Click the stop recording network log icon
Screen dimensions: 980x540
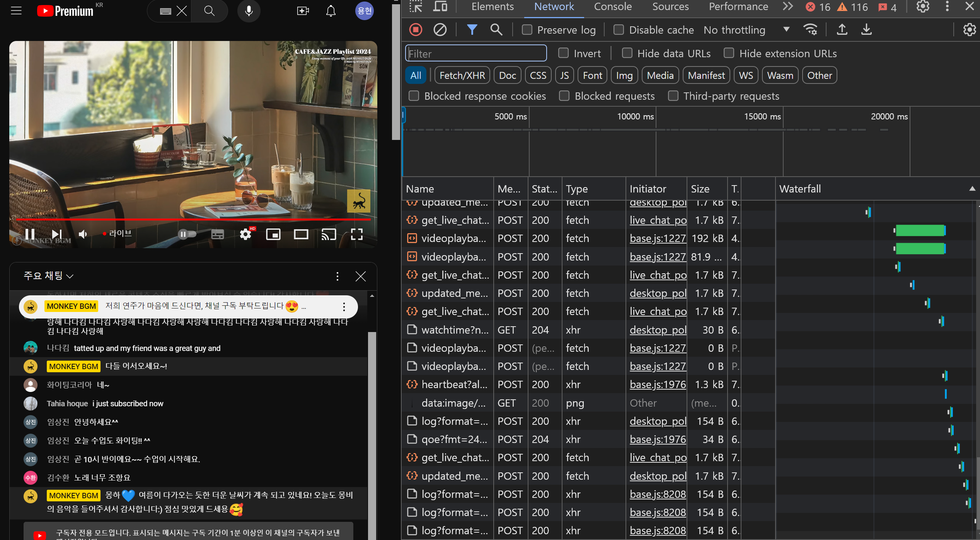[x=416, y=30]
